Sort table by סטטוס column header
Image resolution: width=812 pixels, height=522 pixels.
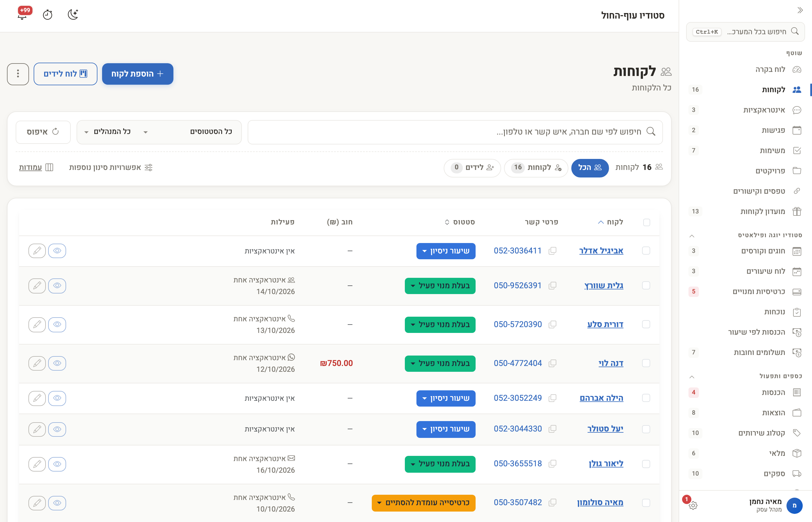pyautogui.click(x=460, y=222)
